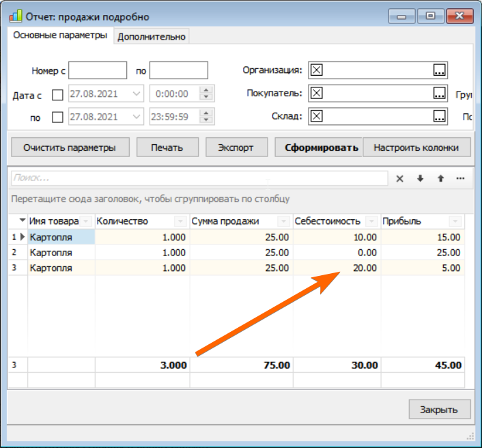Decrease the 23:59:59 end time spinner
Screen dimensions: 482x448
[x=206, y=120]
